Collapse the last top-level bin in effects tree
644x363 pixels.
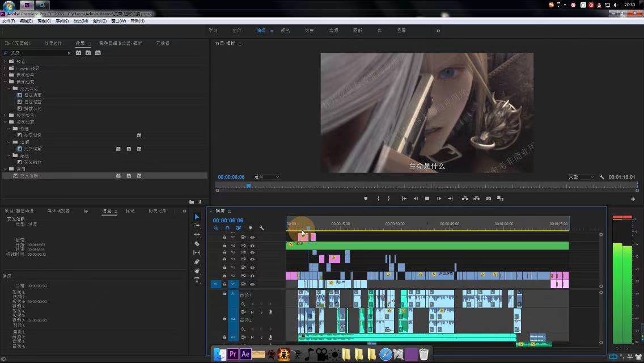(5, 169)
